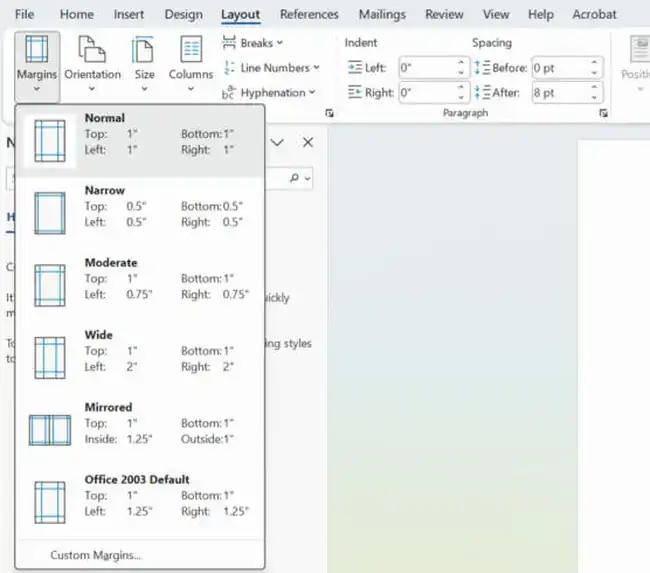Switch to the Review tab

[x=444, y=15]
